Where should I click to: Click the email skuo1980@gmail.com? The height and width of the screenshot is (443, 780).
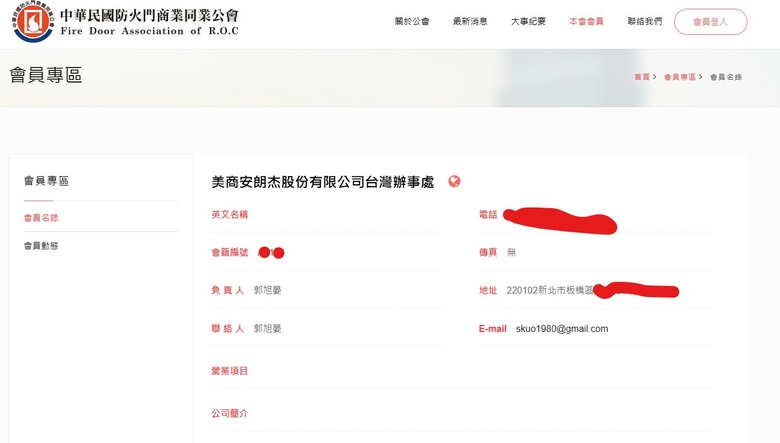click(x=562, y=329)
